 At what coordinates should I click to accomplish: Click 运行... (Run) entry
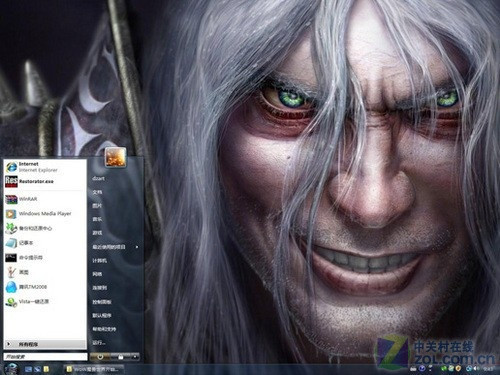pos(99,343)
